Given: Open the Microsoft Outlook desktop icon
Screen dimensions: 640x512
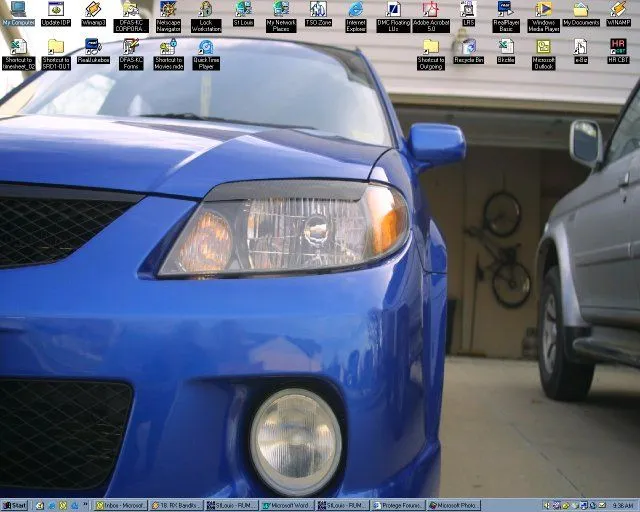Looking at the screenshot, I should 543,47.
